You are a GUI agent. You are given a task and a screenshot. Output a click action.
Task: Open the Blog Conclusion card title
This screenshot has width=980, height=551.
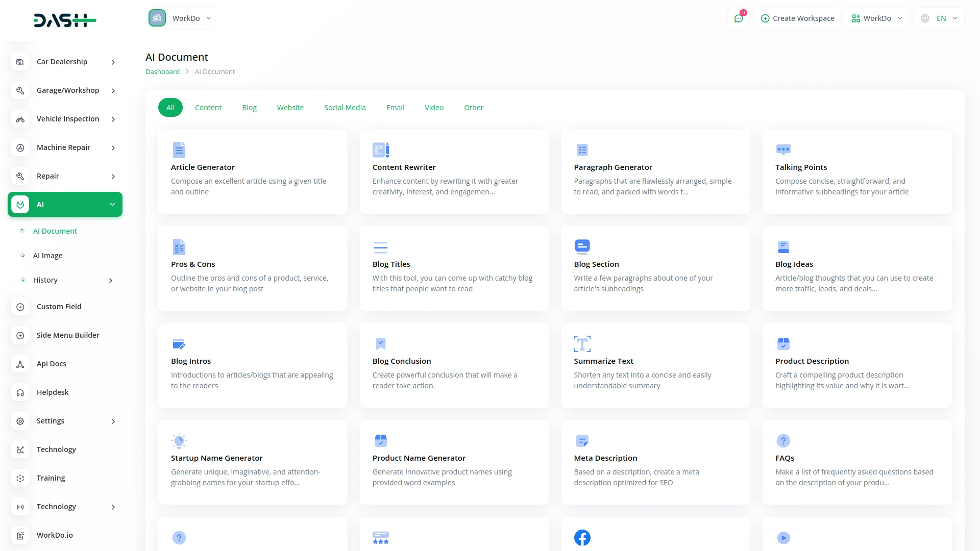(x=402, y=361)
